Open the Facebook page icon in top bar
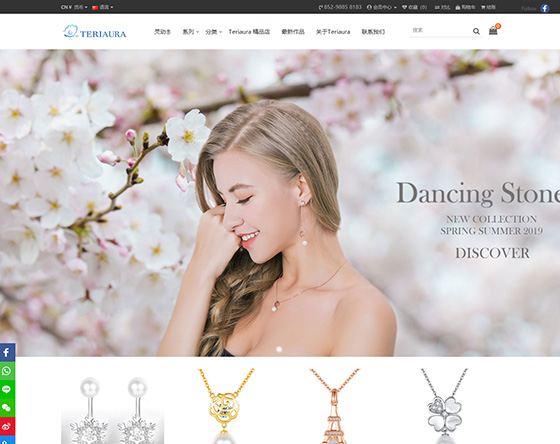 (545, 8)
